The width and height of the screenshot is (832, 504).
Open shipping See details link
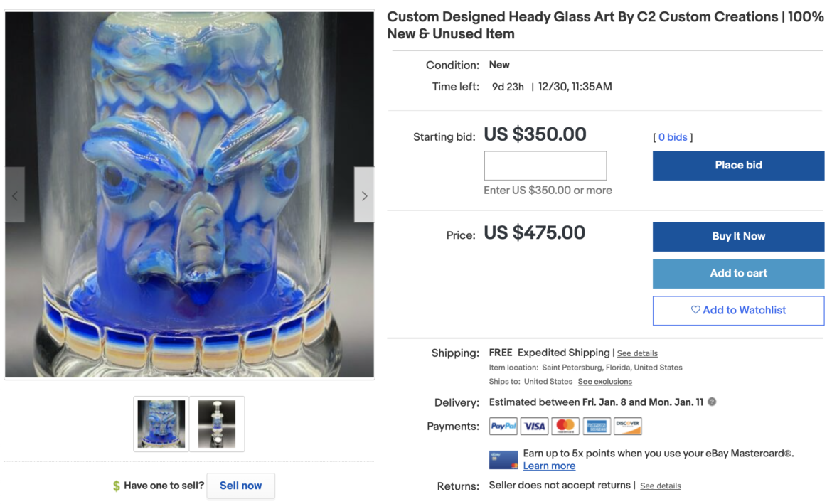click(x=637, y=353)
